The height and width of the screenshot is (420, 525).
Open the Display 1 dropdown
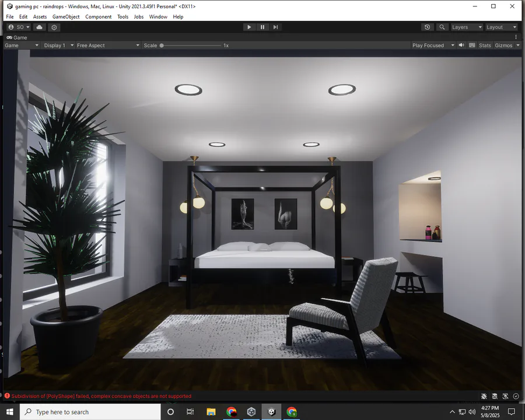click(x=58, y=45)
